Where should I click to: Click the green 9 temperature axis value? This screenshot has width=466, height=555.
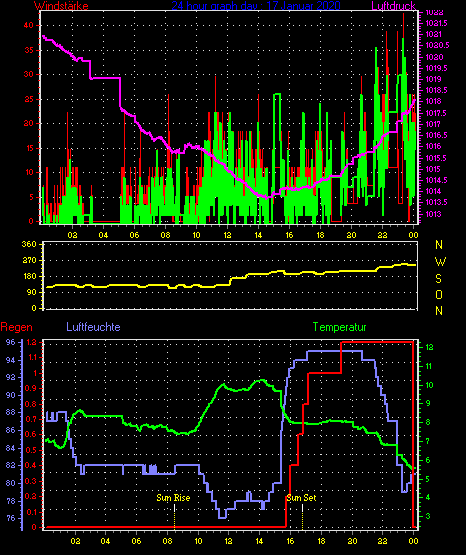427,404
